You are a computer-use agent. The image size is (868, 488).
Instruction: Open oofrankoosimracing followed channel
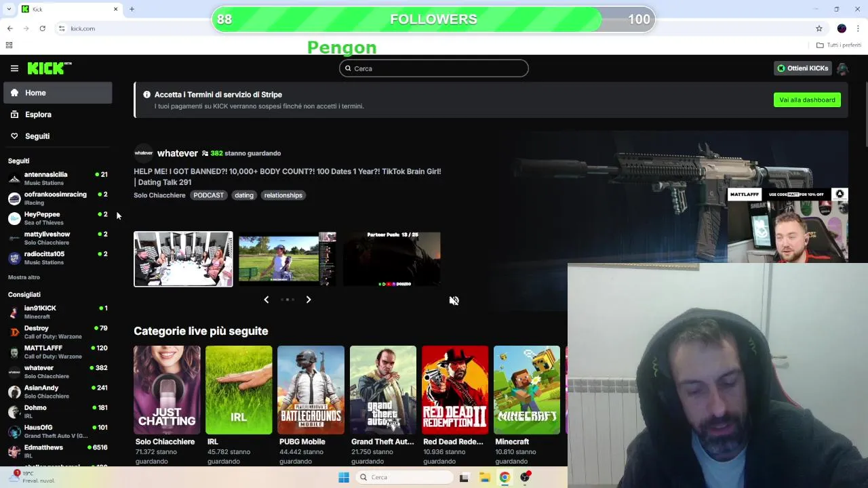(x=58, y=198)
